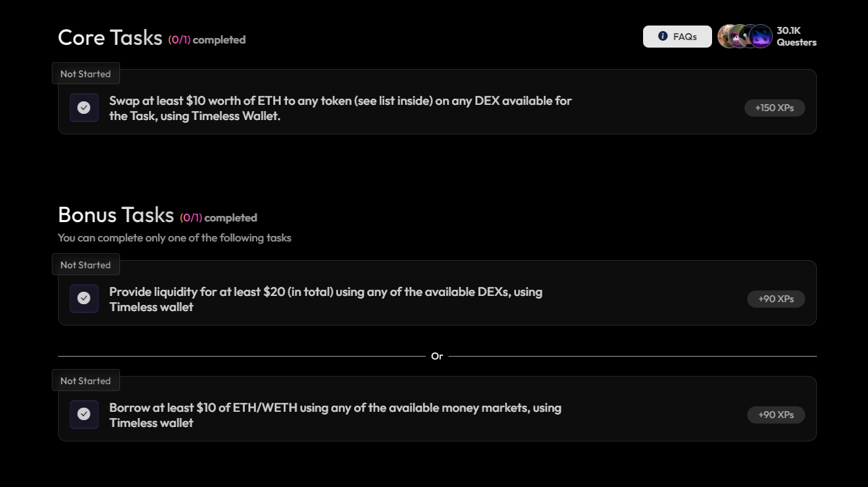868x487 pixels.
Task: Click the +90 XPs badge on borrow task
Action: (x=776, y=415)
